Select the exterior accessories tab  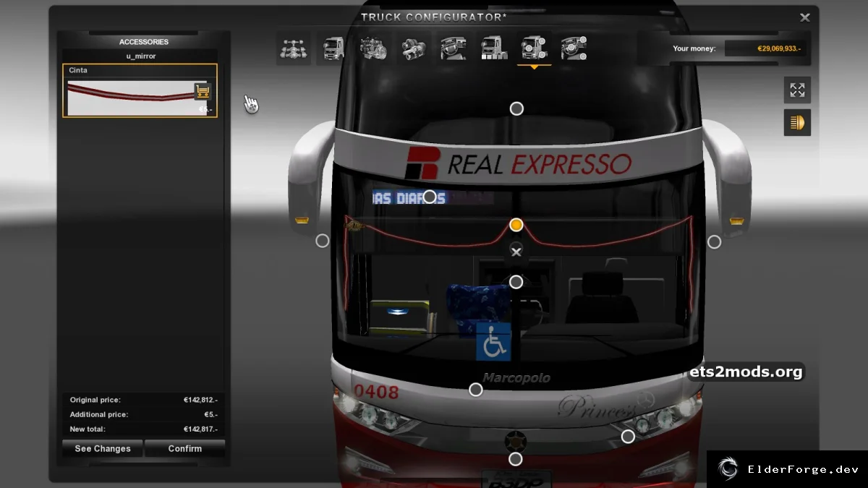coord(534,48)
